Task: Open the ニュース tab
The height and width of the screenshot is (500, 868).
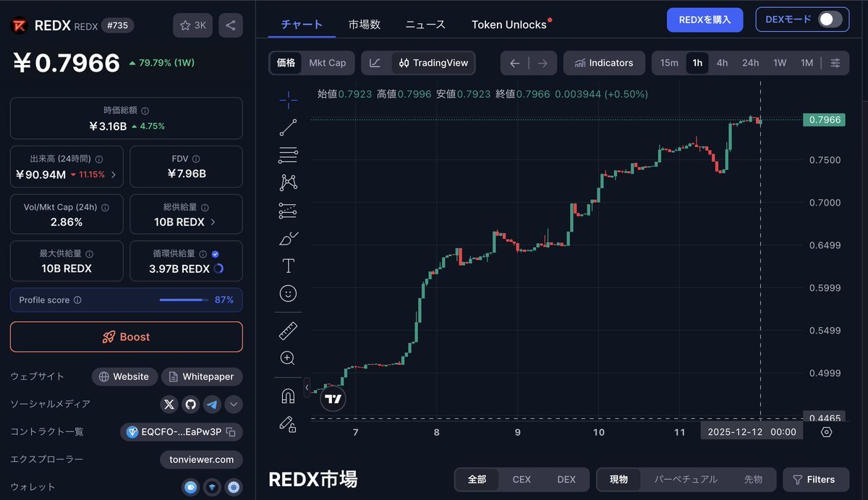Action: [x=425, y=25]
